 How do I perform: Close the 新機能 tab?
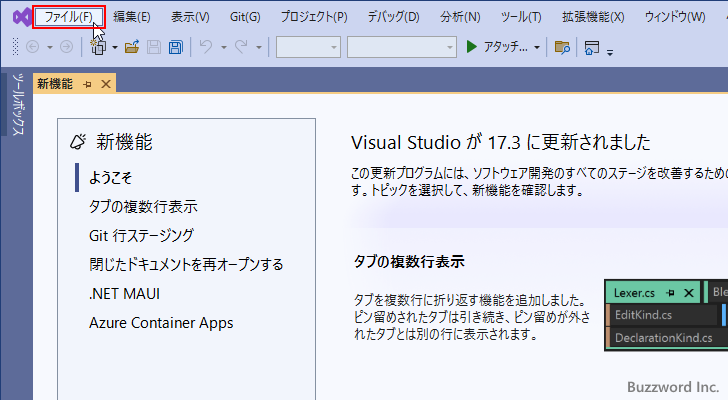tap(106, 84)
